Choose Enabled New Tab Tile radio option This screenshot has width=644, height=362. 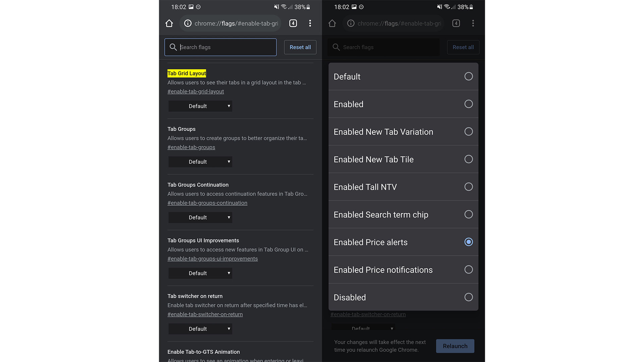[468, 159]
